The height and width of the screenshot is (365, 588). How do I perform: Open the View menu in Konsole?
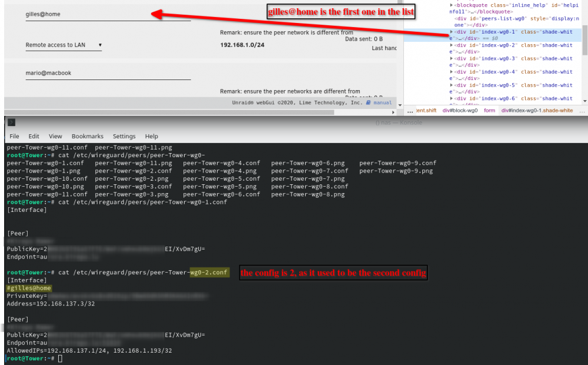pyautogui.click(x=55, y=137)
